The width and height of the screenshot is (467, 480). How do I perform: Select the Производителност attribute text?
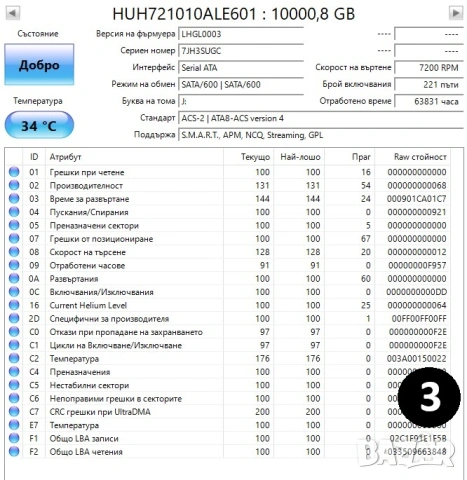[x=86, y=186]
